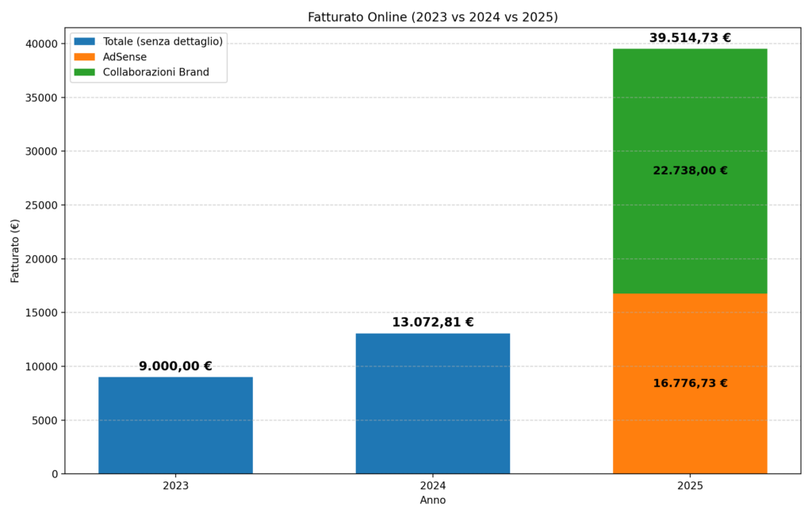Image resolution: width=812 pixels, height=517 pixels.
Task: Click the blue 2024 bar
Action: [x=432, y=404]
